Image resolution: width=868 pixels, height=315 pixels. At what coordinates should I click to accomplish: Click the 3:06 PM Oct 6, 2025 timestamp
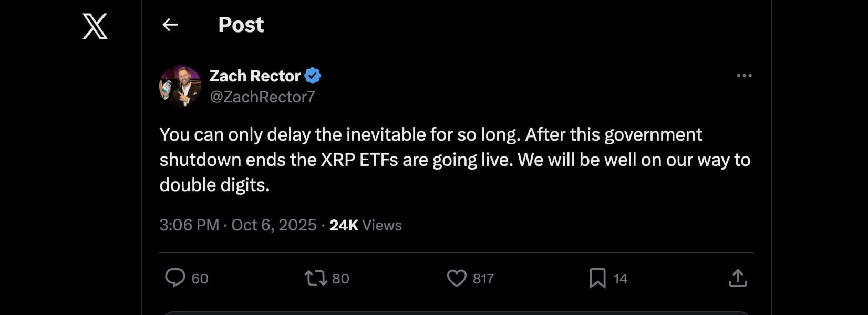point(238,225)
